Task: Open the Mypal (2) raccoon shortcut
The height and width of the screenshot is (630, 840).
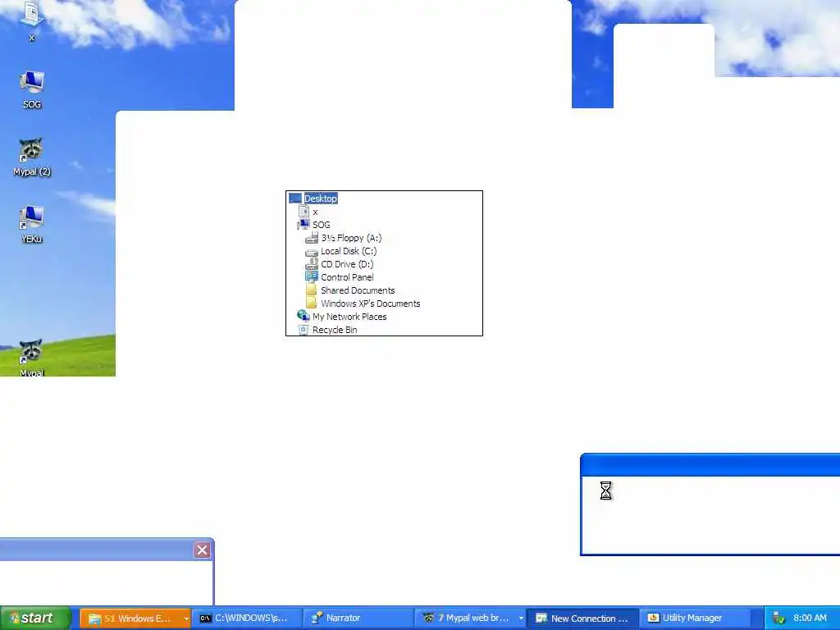Action: 32,157
